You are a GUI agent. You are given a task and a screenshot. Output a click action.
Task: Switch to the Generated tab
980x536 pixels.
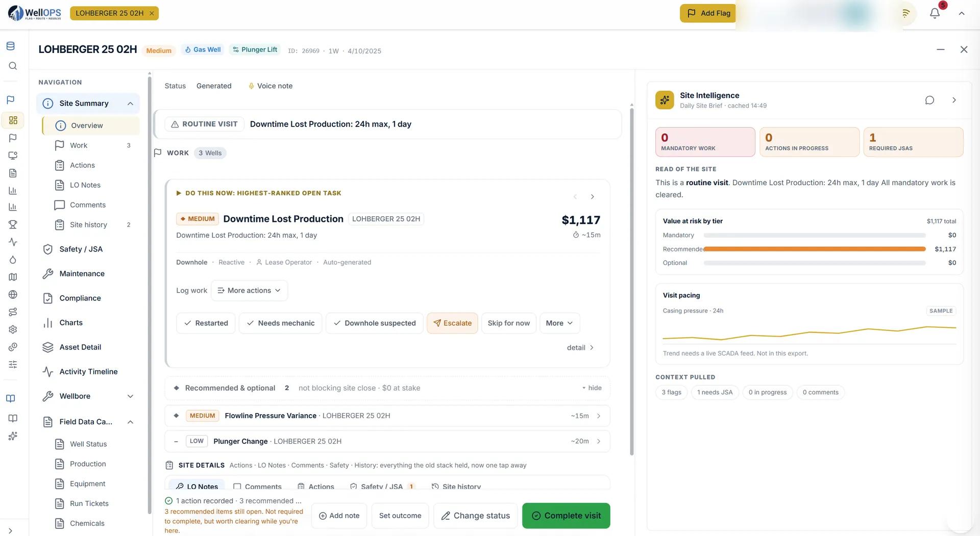pos(214,86)
